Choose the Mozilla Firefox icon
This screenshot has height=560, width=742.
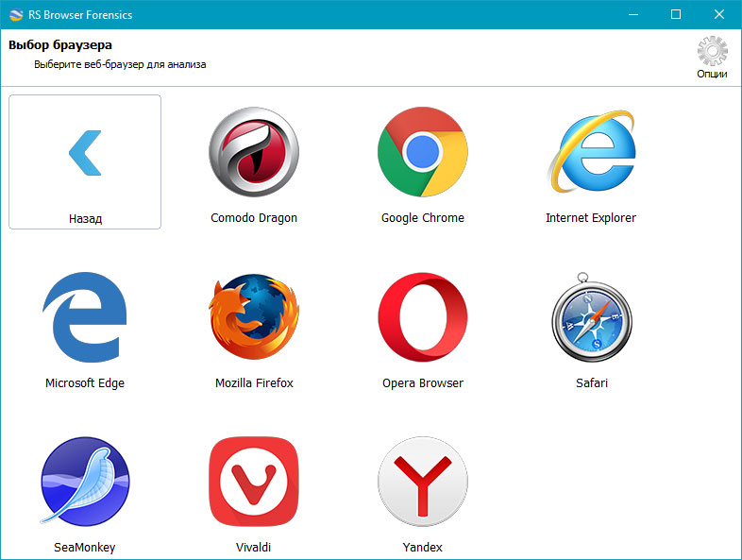pyautogui.click(x=254, y=317)
